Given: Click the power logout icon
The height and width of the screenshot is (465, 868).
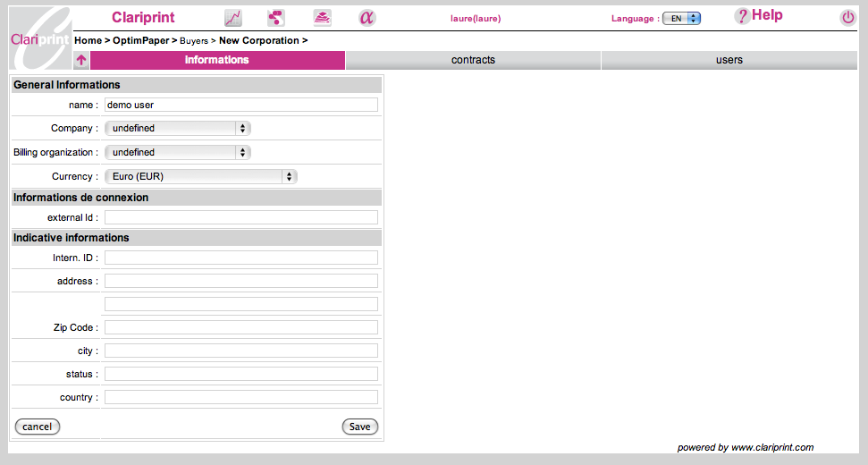Looking at the screenshot, I should coord(847,18).
